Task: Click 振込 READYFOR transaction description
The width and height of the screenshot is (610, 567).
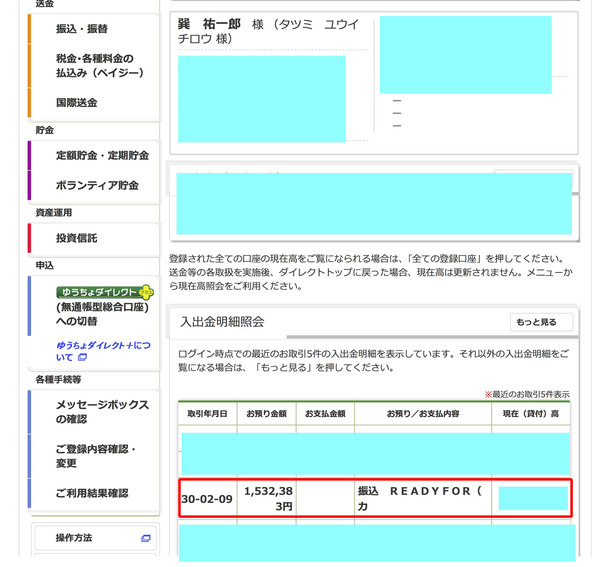Action: (x=421, y=499)
